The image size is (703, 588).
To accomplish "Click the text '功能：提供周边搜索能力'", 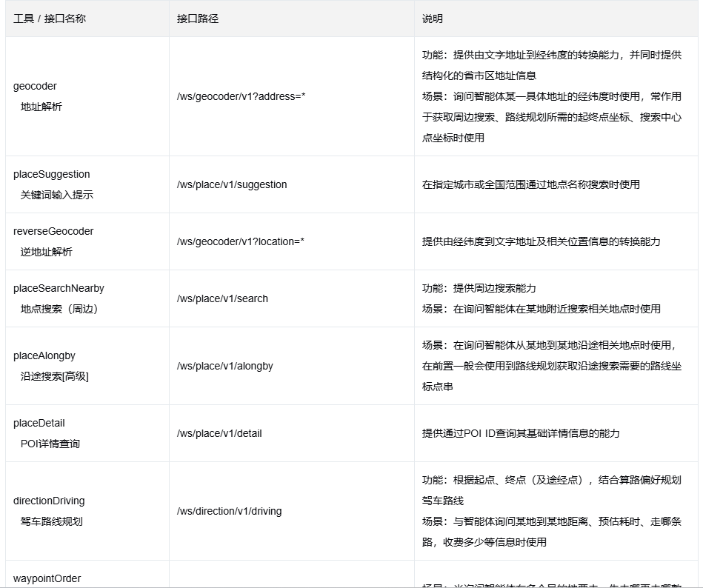I will tap(479, 288).
